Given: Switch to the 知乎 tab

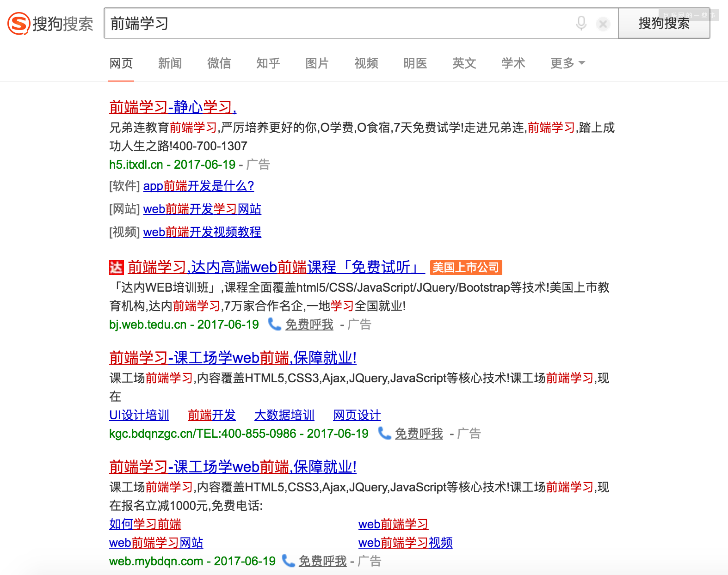Looking at the screenshot, I should [268, 63].
